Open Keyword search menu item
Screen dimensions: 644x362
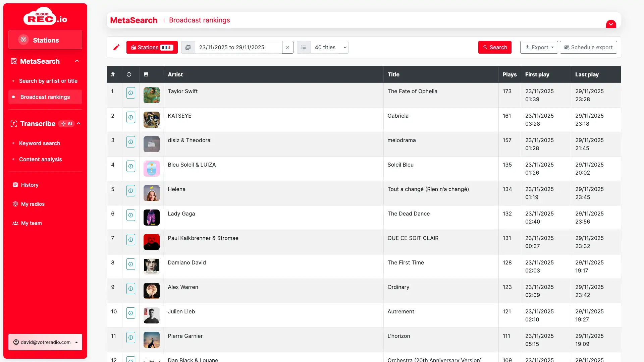tap(40, 143)
